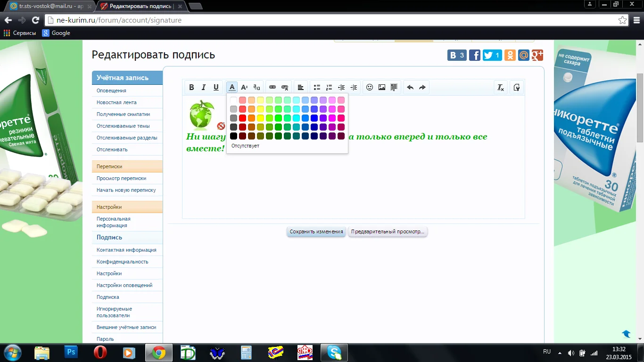
Task: Toggle bold formatting in the signature editor
Action: 191,87
